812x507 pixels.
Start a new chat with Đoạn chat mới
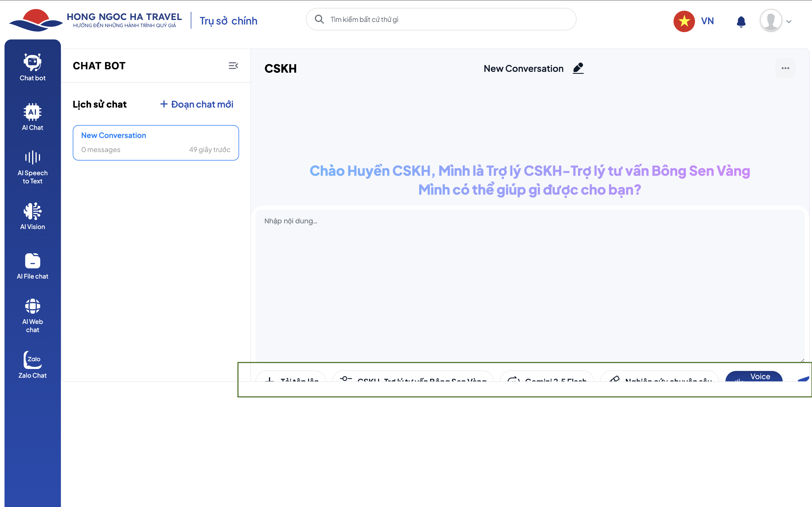197,104
